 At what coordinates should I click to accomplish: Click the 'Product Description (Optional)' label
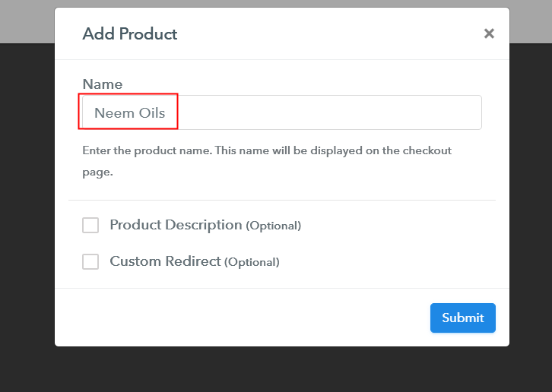tap(205, 225)
